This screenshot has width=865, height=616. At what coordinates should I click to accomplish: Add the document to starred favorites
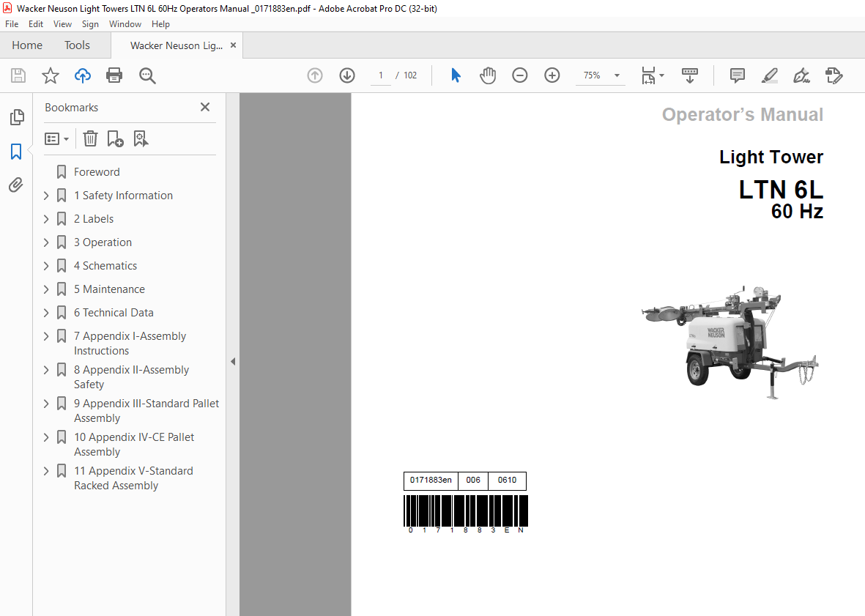point(51,75)
